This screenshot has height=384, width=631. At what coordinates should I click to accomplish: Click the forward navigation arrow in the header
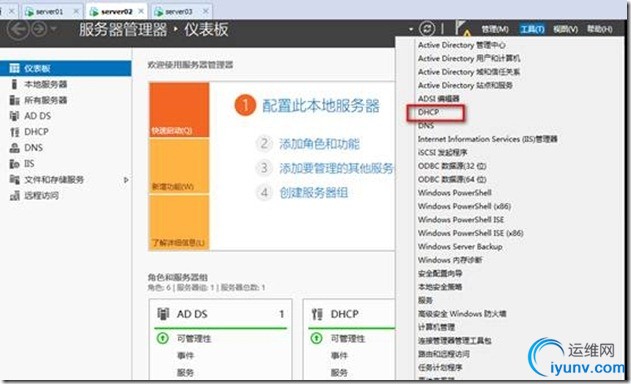pos(39,29)
